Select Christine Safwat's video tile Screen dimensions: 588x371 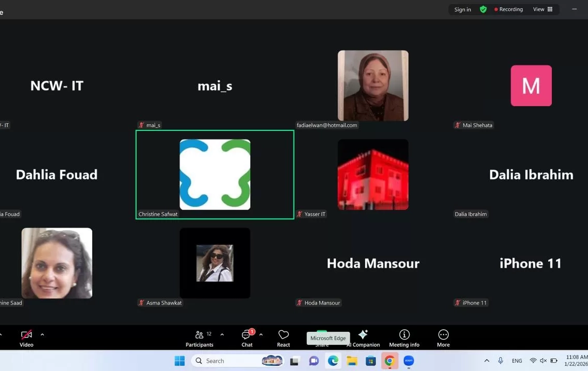click(x=215, y=175)
